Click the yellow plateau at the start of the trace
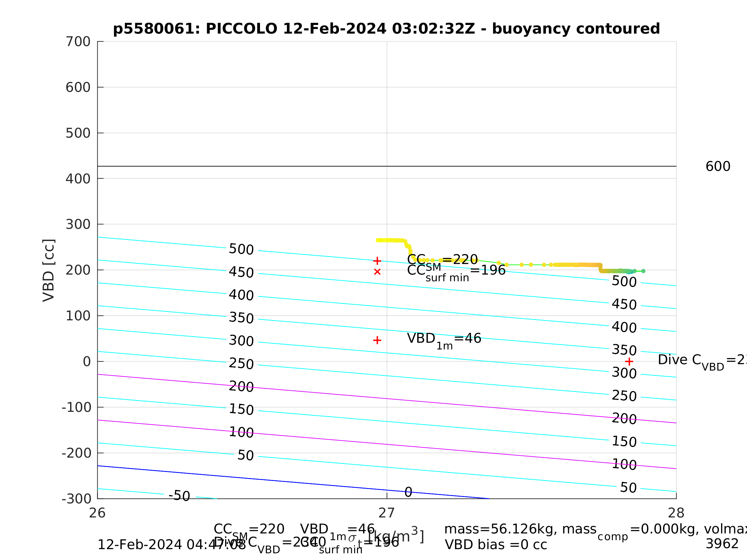747x560 pixels. tap(391, 240)
